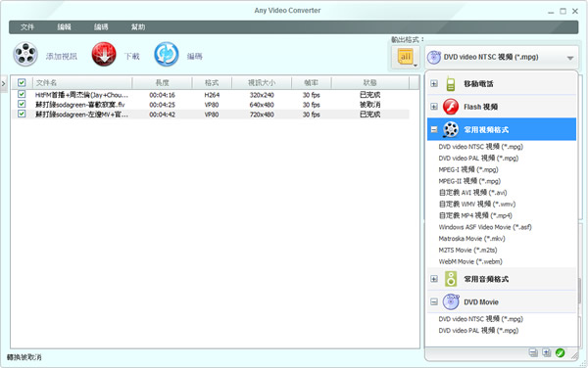Select Matroska Movie (*.mkv) format

471,239
